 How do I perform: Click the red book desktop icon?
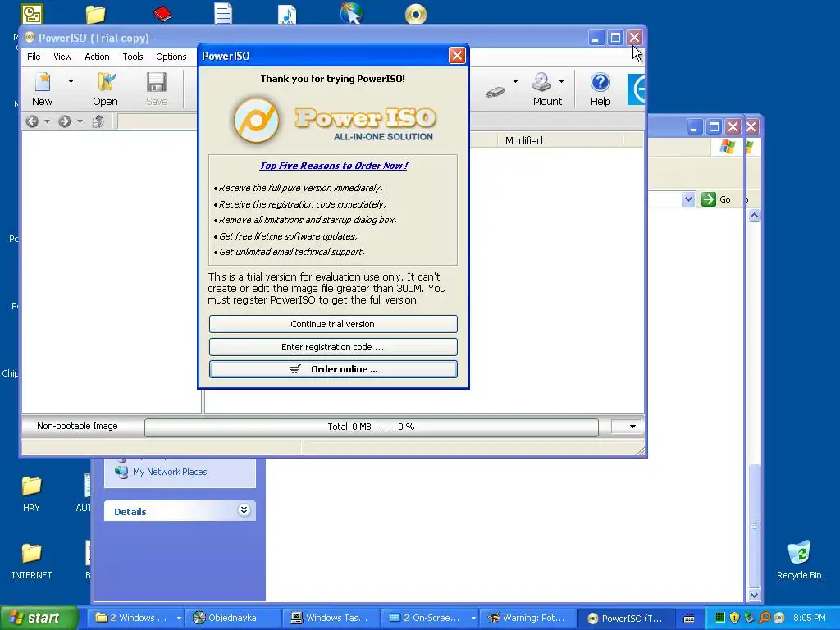click(162, 13)
